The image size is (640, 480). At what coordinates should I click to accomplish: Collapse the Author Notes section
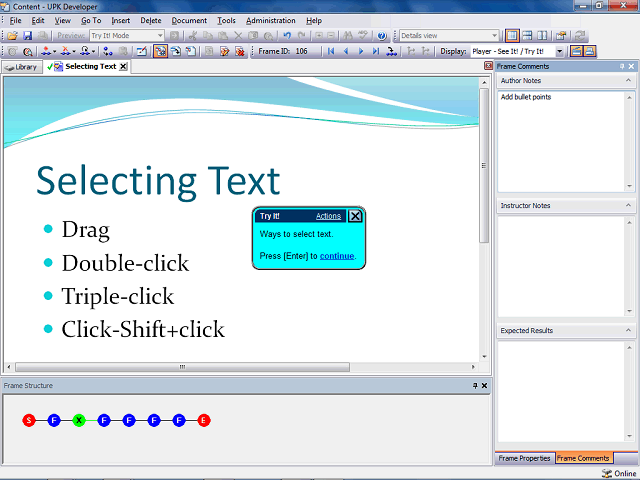click(628, 80)
